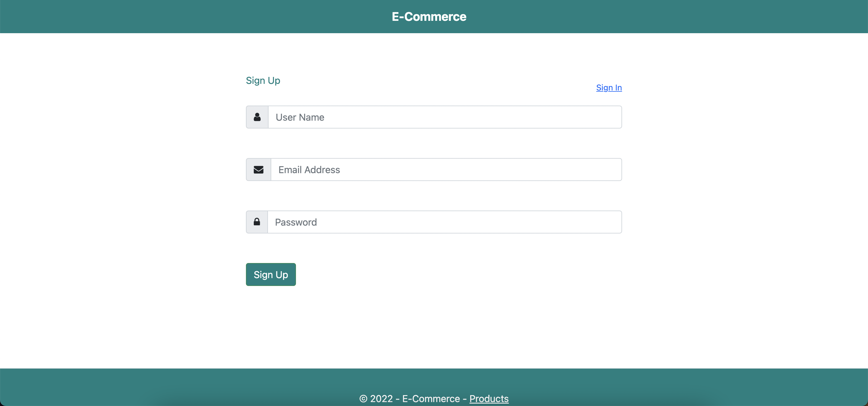Click the envelope icon beside Email Address
Image resolution: width=868 pixels, height=406 pixels.
[258, 169]
